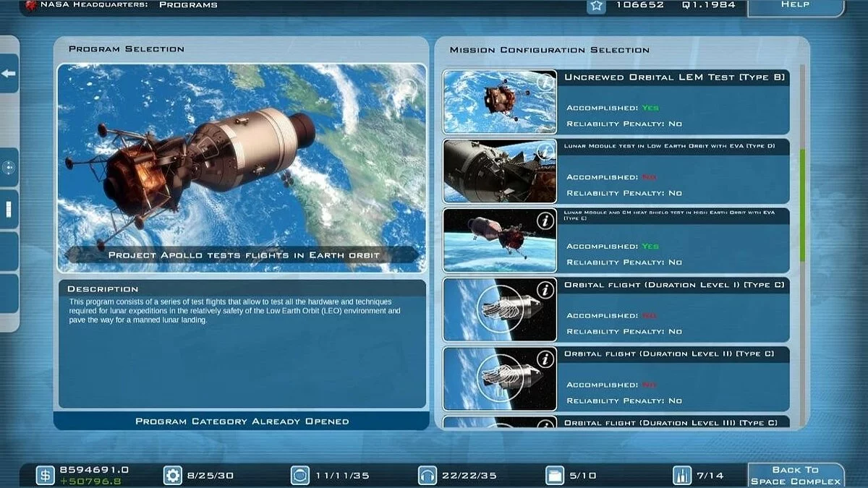The height and width of the screenshot is (488, 868).
Task: Click the 8/25/30 engineers count
Action: click(x=212, y=476)
